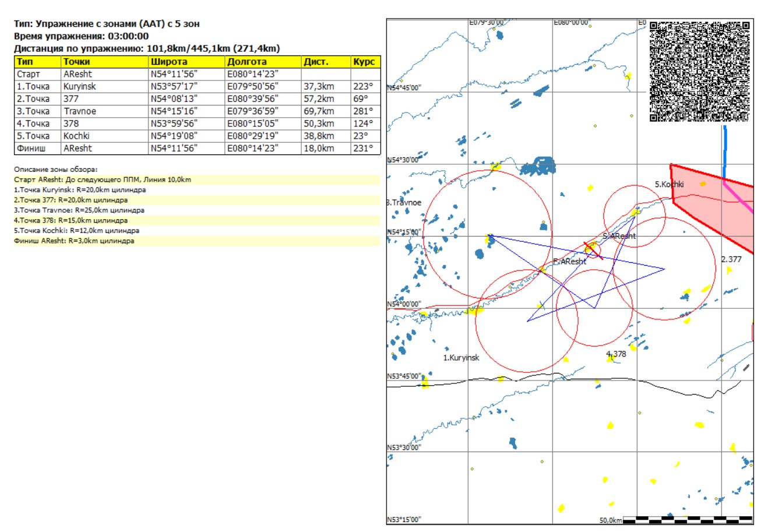Click the 2.377 waypoint label on the map
Image resolution: width=761 pixels, height=532 pixels.
point(731,259)
